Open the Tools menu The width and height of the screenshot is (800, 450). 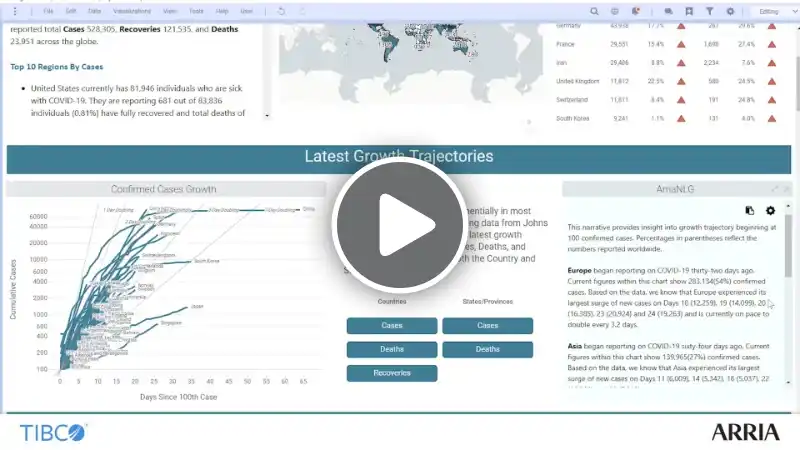pos(196,11)
